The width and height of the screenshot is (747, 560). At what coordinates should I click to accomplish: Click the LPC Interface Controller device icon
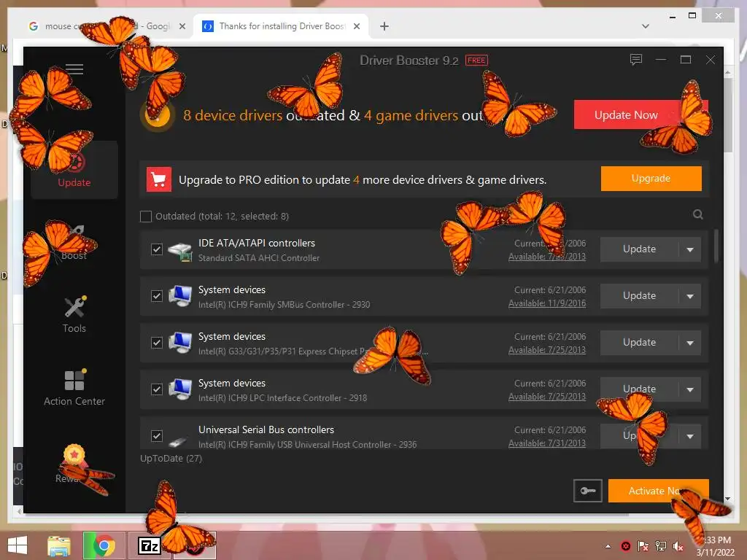[180, 390]
